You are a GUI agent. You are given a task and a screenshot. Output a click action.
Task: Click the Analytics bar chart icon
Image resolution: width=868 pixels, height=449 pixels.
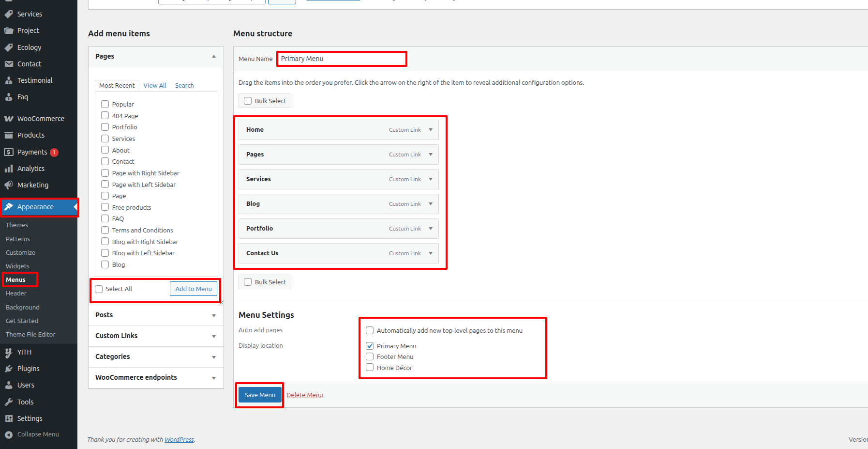coord(9,169)
